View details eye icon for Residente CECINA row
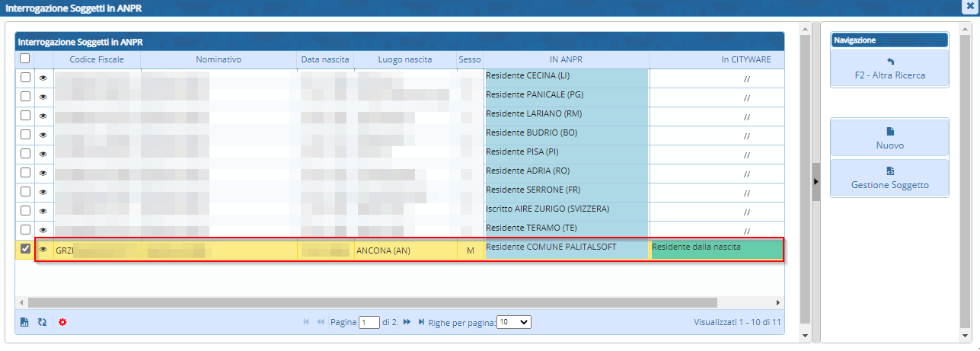The image size is (980, 351). (x=43, y=77)
